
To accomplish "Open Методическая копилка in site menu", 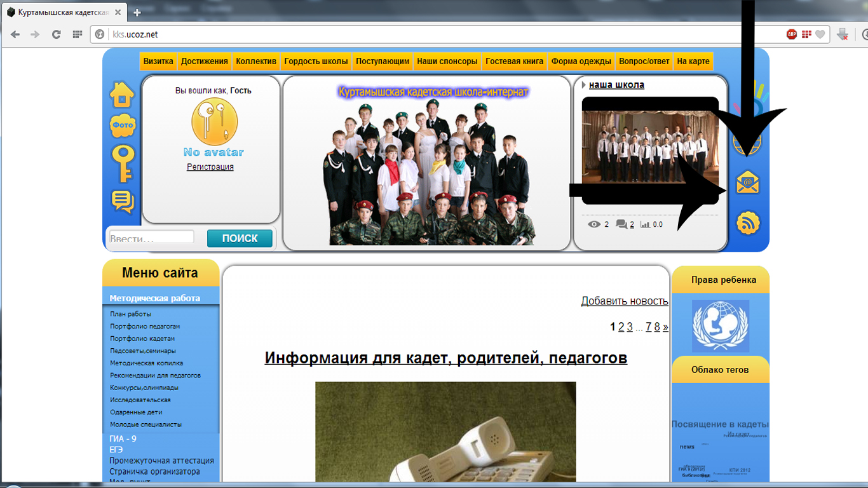I will click(147, 363).
